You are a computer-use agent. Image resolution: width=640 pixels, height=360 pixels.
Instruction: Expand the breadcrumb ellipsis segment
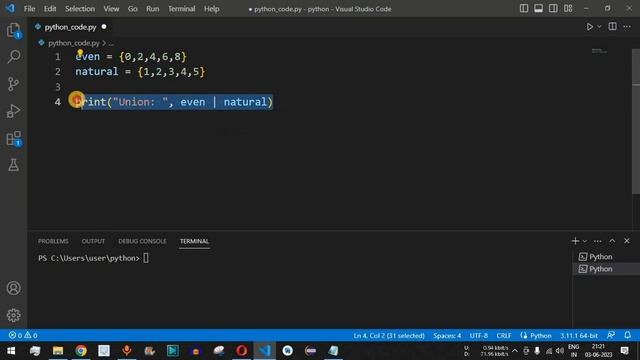click(111, 43)
